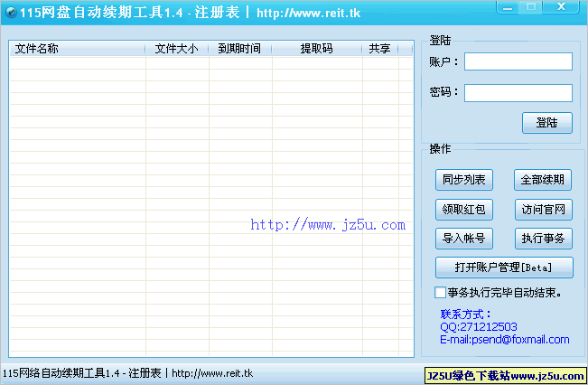Screen dimensions: 588x385
Task: Open official site via 访问官网
Action: (x=544, y=210)
